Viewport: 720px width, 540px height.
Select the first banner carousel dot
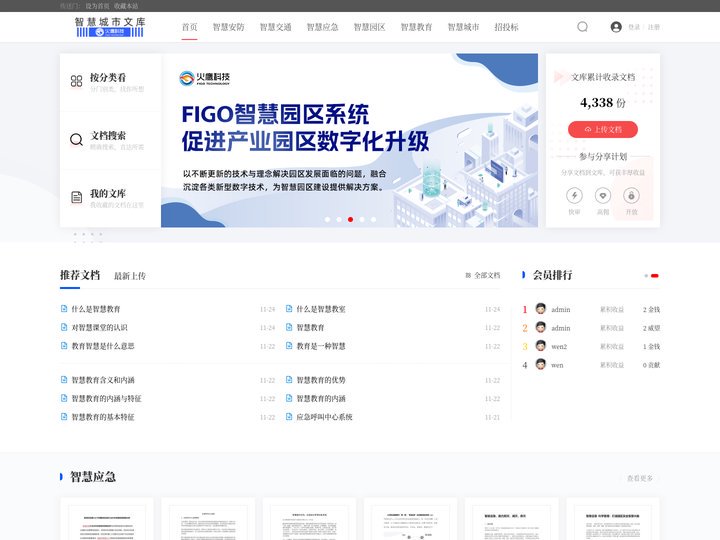(x=327, y=219)
